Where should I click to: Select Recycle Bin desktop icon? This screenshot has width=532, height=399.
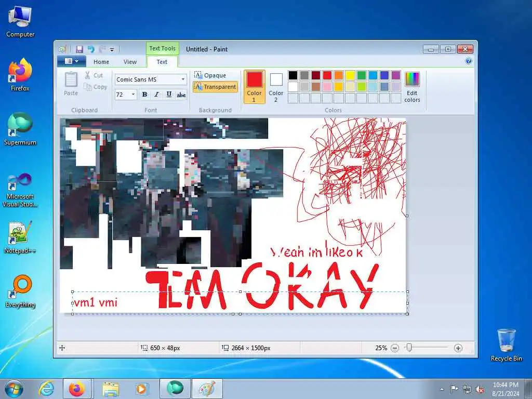point(506,345)
